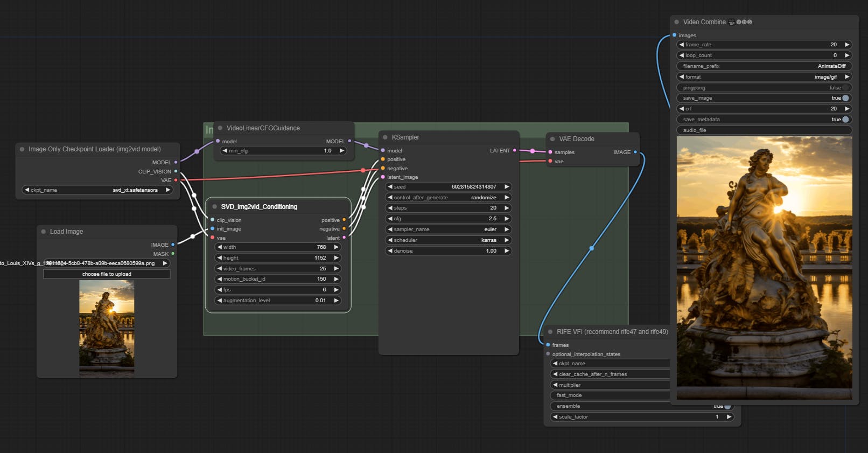This screenshot has width=868, height=453.
Task: Click the VAE Decode node collapse dot
Action: [552, 139]
